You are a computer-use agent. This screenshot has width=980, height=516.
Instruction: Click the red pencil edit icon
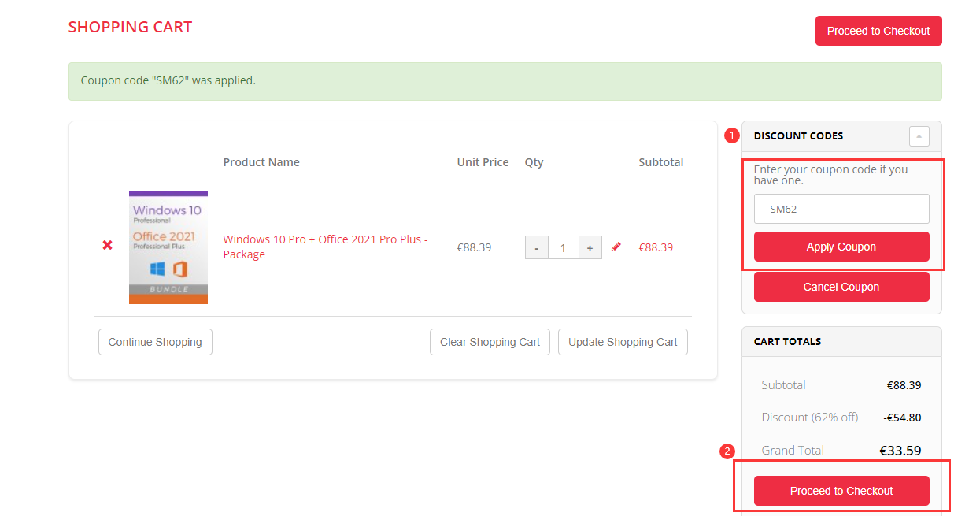[x=616, y=247]
